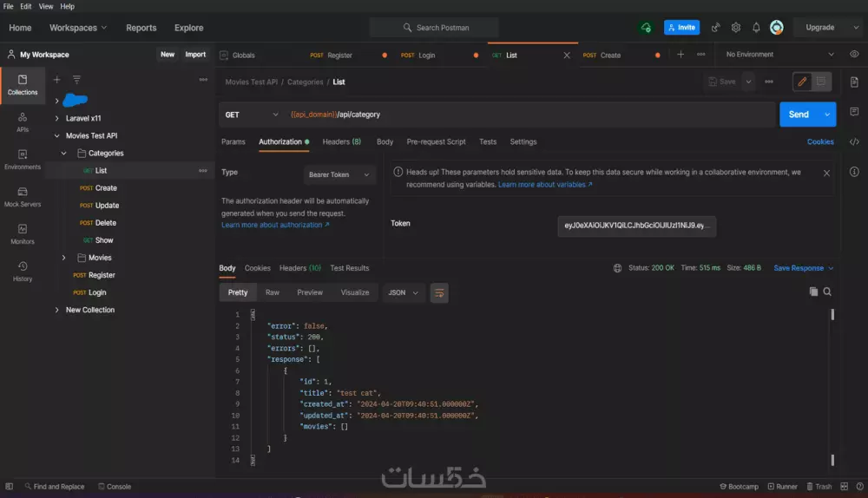Screen dimensions: 868x498
Task: Open tab options ellipsis next to plus
Action: [x=700, y=55]
